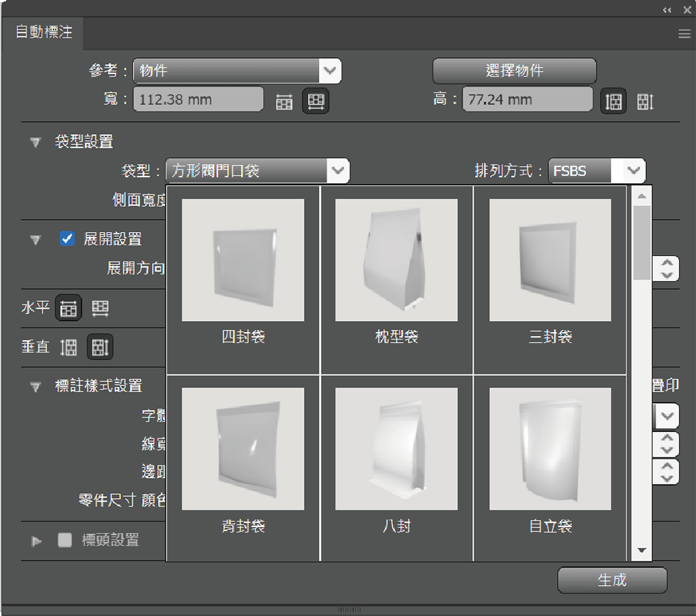Uncheck the 展開設置 checkbox
The image size is (696, 616).
[x=66, y=240]
